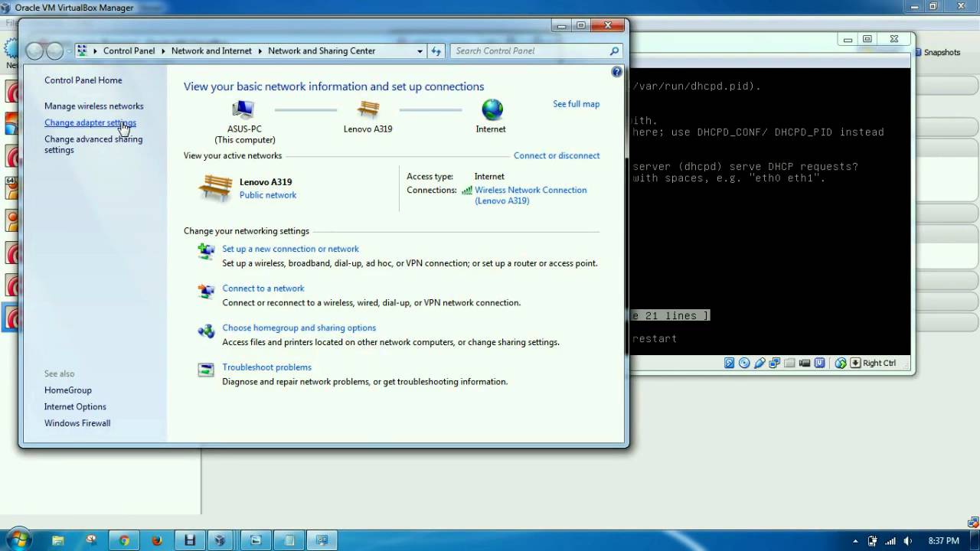Open Windows Firewall under See also
The image size is (980, 551).
77,423
